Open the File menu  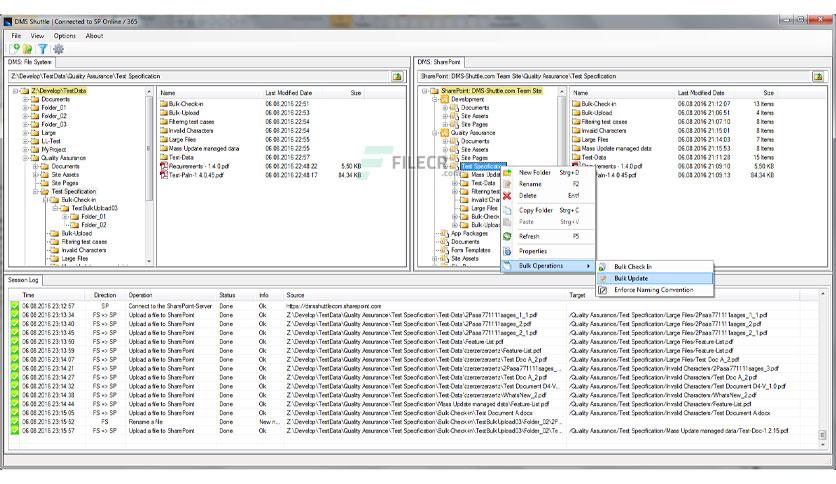tap(16, 36)
